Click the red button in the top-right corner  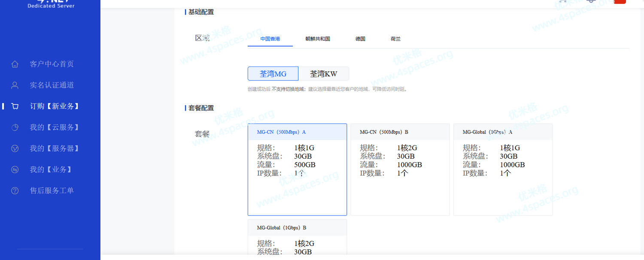[620, 2]
